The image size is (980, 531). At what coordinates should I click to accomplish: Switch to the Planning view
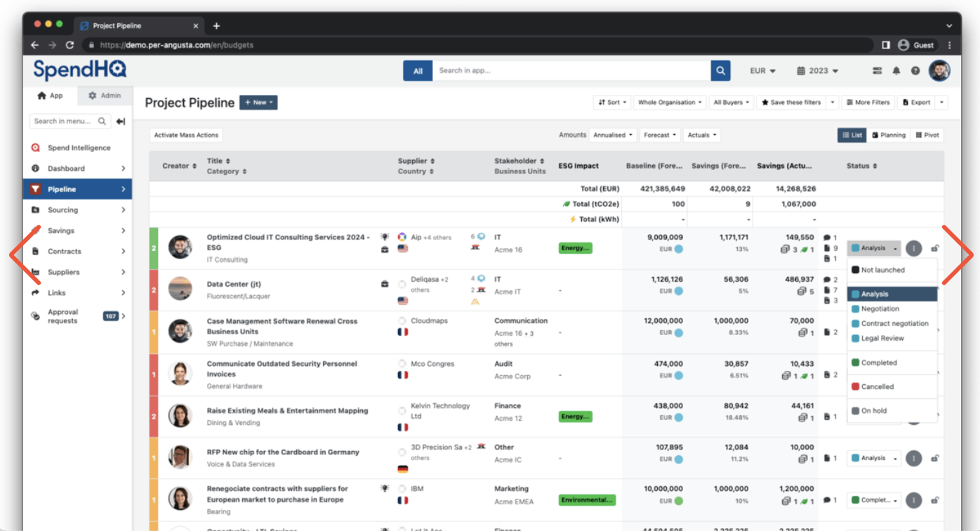(x=888, y=135)
